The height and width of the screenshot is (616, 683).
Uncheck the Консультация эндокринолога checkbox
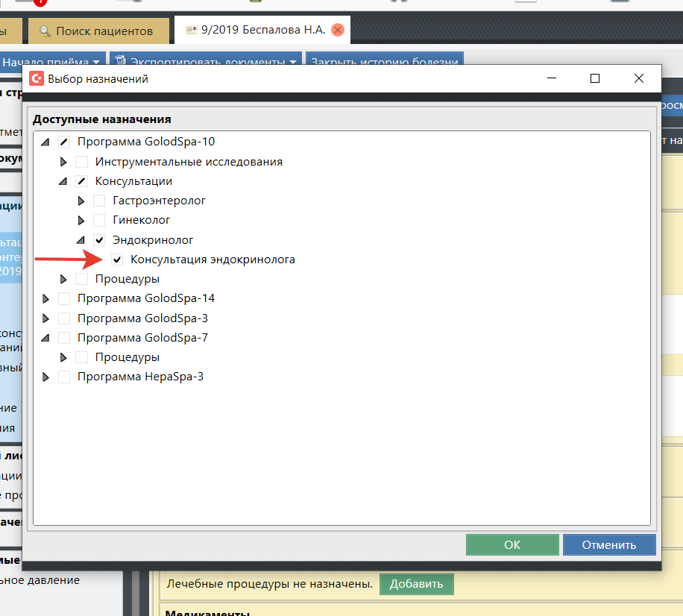117,260
